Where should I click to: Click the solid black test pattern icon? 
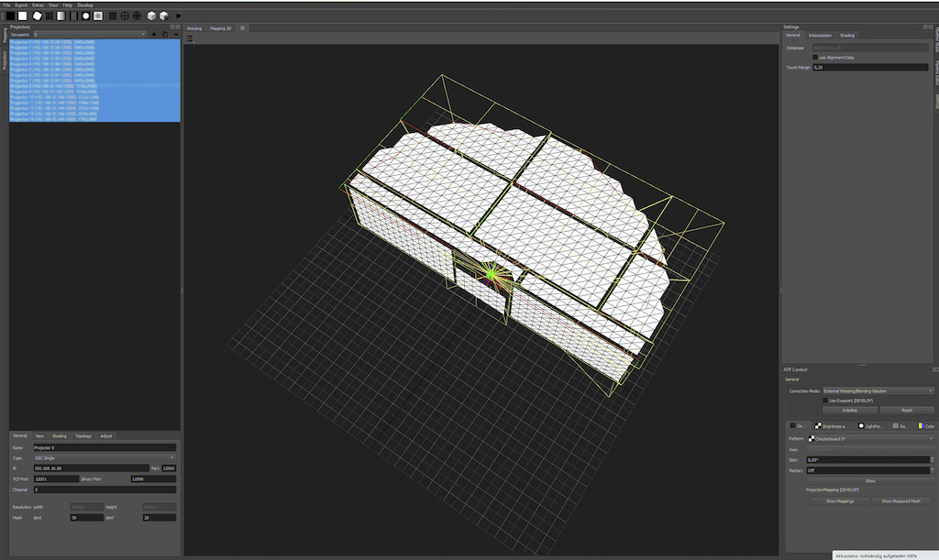(x=10, y=16)
